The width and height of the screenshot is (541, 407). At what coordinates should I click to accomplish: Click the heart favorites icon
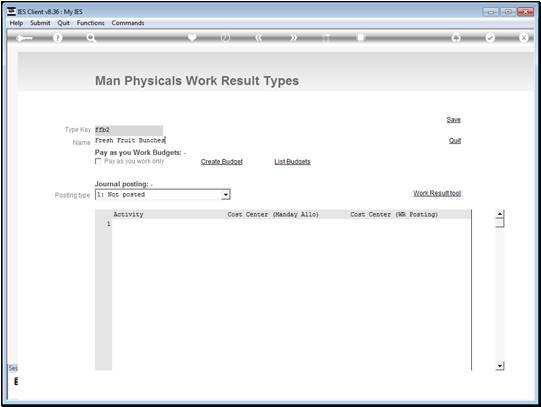pos(192,37)
